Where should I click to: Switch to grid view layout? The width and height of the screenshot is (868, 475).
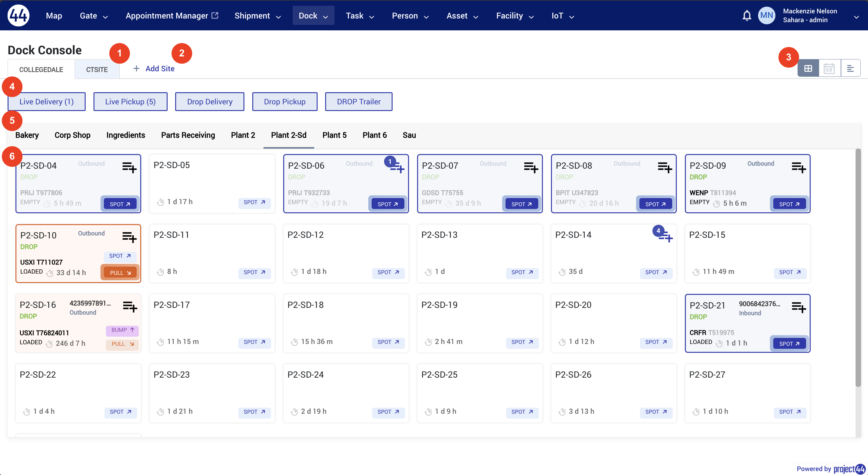pyautogui.click(x=808, y=68)
